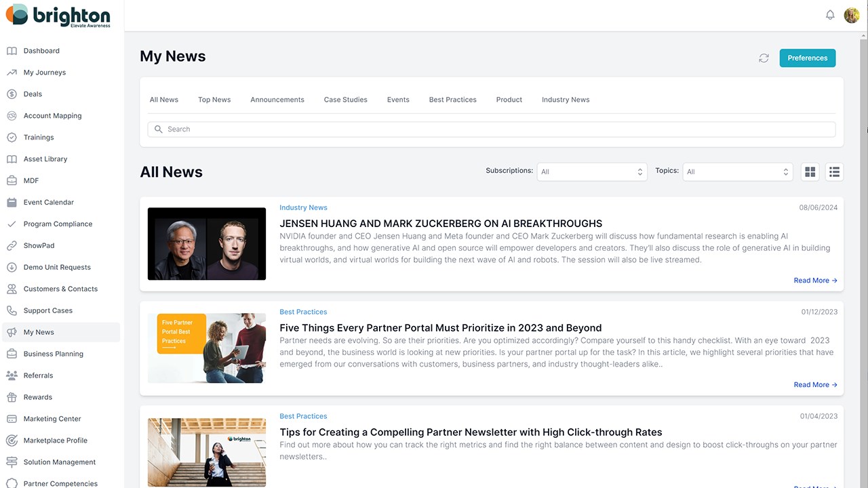
Task: Click the Preferences button
Action: pos(808,58)
